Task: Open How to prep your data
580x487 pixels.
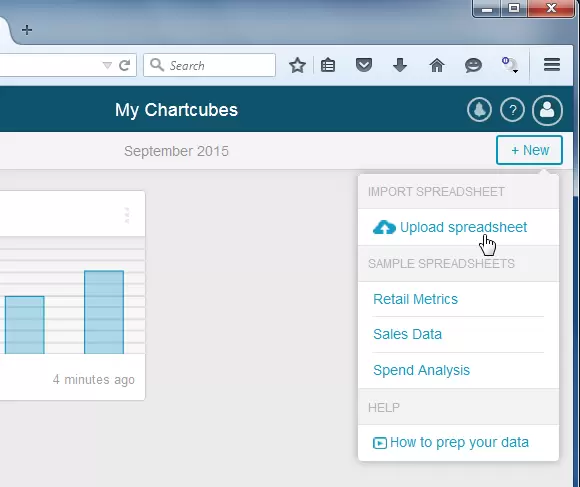Action: tap(458, 442)
